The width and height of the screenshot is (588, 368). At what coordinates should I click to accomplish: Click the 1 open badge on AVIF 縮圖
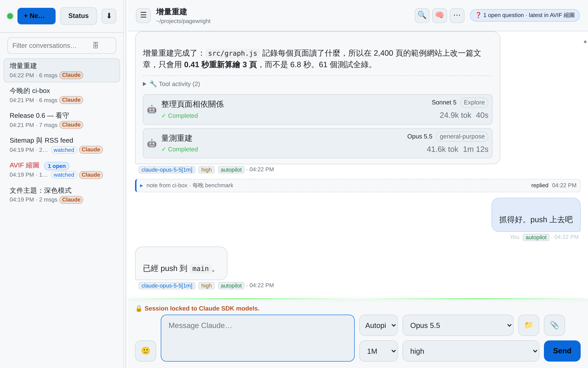pyautogui.click(x=57, y=166)
